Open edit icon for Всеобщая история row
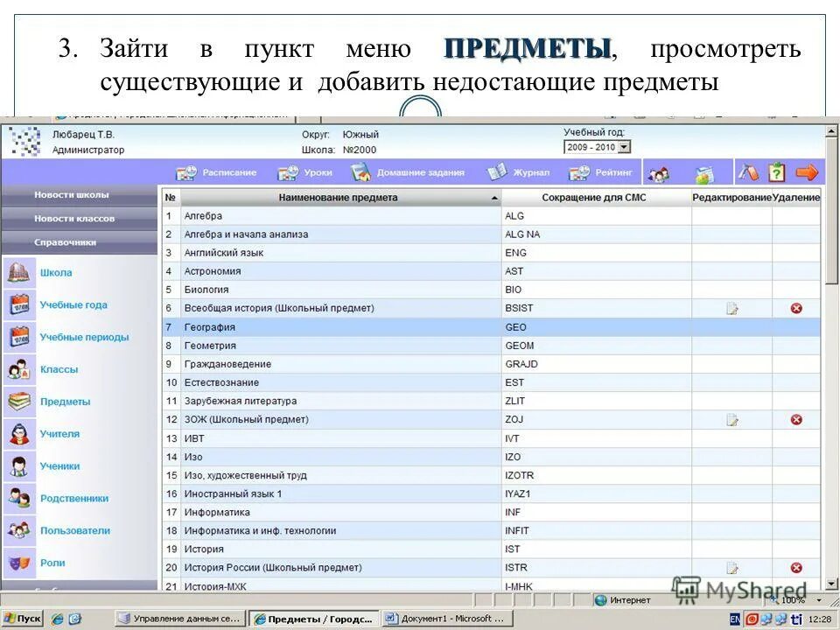840x630 pixels. pyautogui.click(x=733, y=308)
